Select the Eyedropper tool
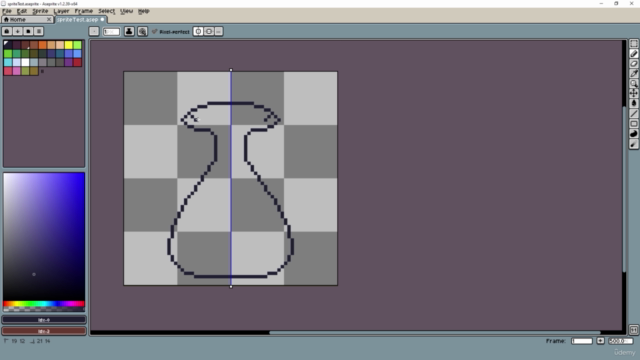This screenshot has height=360, width=640. pyautogui.click(x=633, y=73)
